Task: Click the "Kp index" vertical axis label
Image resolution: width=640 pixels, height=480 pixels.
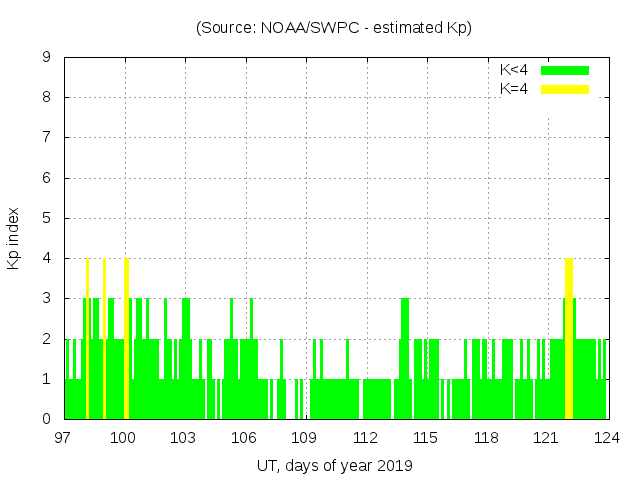Action: 14,238
